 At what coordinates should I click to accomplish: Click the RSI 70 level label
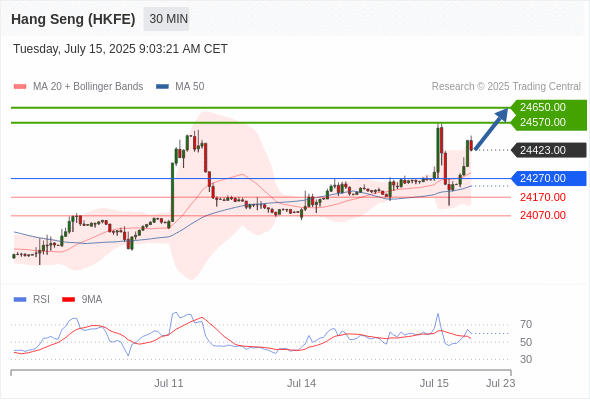[x=526, y=324]
